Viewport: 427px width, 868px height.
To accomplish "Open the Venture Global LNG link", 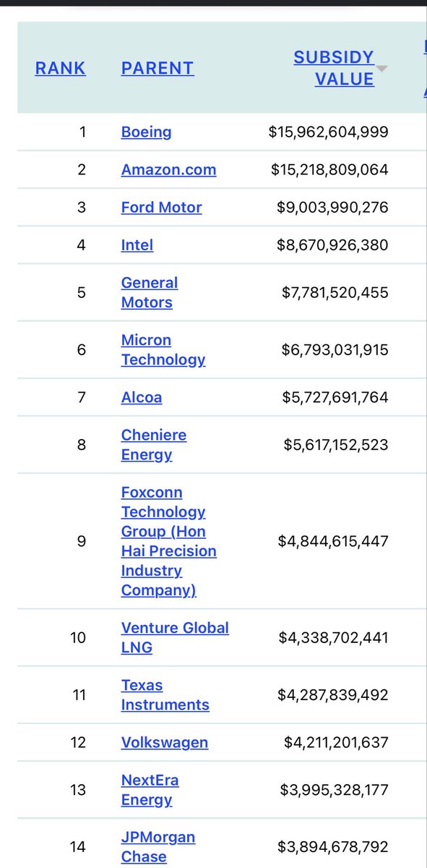I will [175, 637].
